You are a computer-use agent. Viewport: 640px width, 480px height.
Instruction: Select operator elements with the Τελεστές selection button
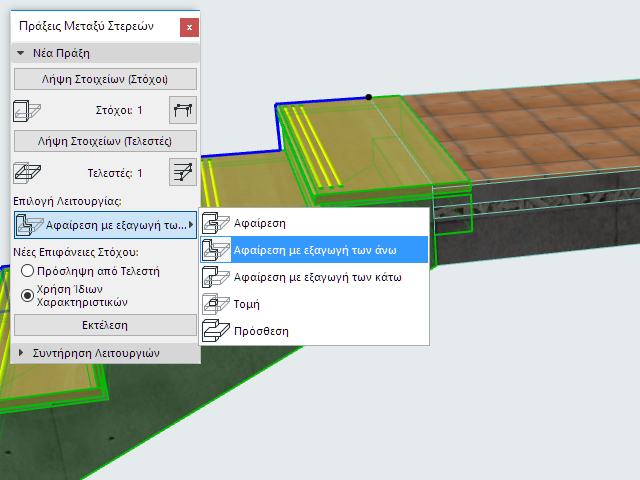[x=183, y=172]
